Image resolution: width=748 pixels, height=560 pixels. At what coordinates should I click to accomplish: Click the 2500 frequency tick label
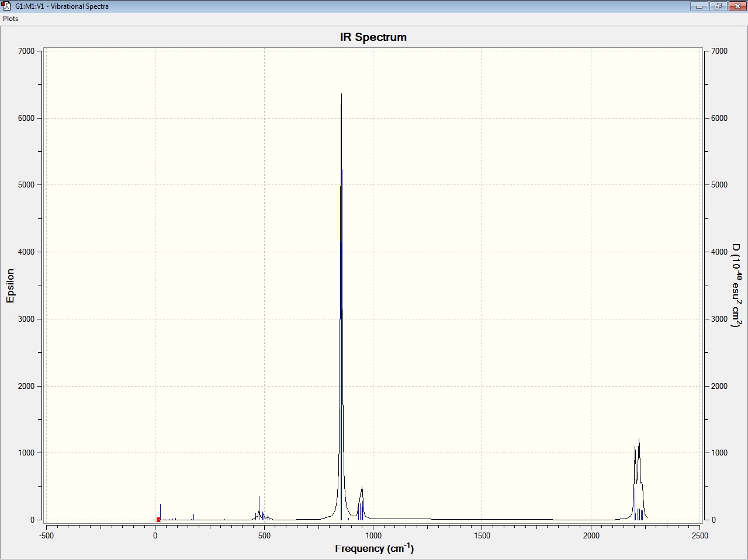(700, 535)
